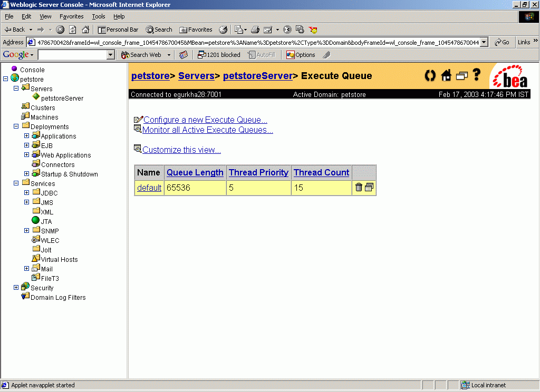Click the Back button
The height and width of the screenshot is (392, 540).
click(x=15, y=30)
